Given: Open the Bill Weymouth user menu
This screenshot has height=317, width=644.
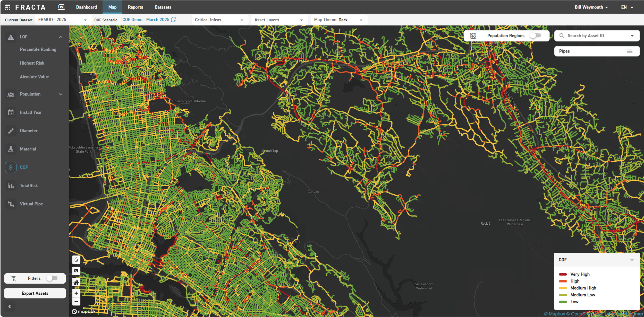Looking at the screenshot, I should click(591, 7).
